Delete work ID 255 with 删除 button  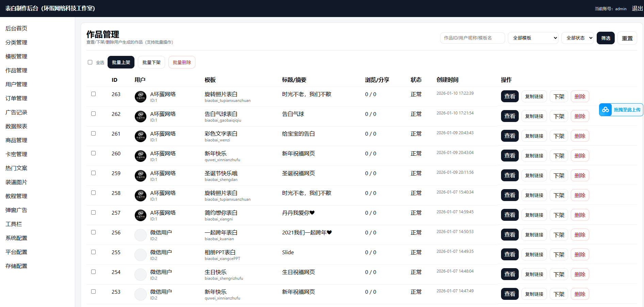click(580, 255)
